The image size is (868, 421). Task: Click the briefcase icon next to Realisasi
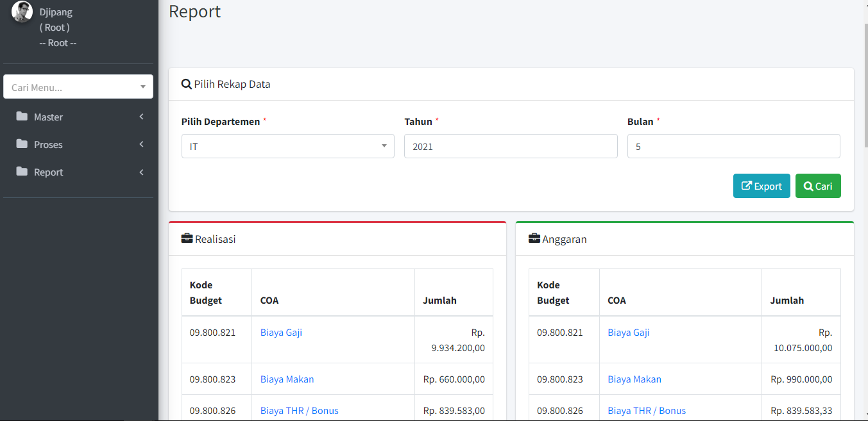[x=187, y=239]
